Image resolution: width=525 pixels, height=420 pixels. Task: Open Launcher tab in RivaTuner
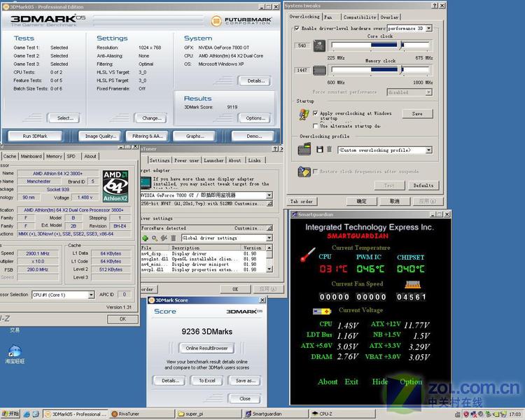click(213, 160)
